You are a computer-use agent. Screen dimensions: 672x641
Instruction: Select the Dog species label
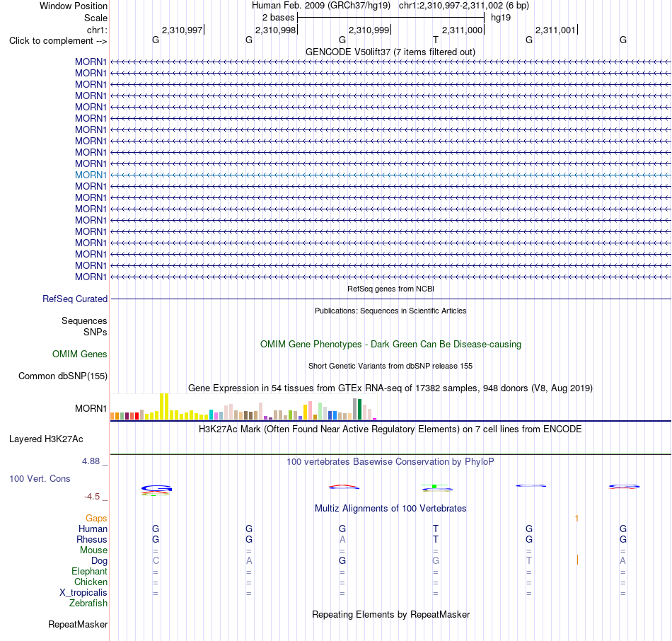100,561
